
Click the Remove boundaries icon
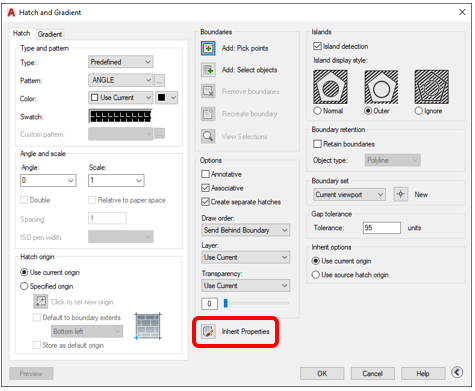(208, 91)
